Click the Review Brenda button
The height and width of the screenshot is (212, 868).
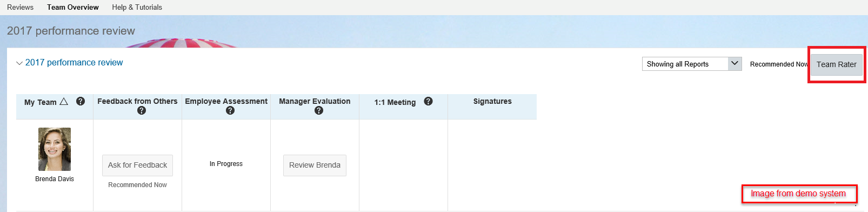pos(315,165)
